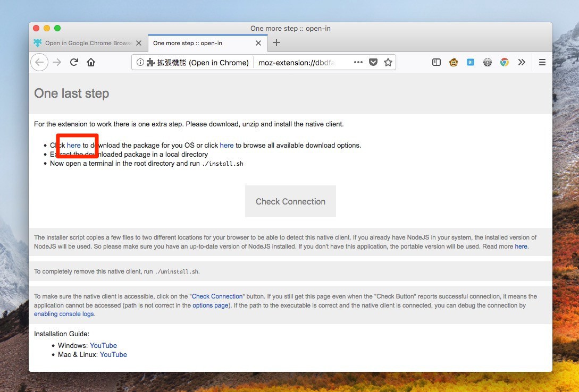Screen dimensions: 579x392
Task: Select the One more step :: open-in tab
Action: [207, 43]
